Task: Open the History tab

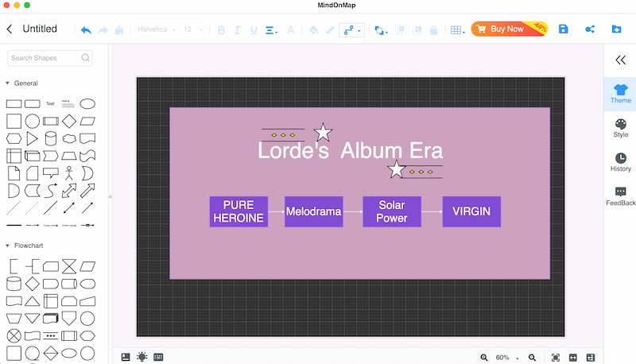Action: tap(621, 162)
